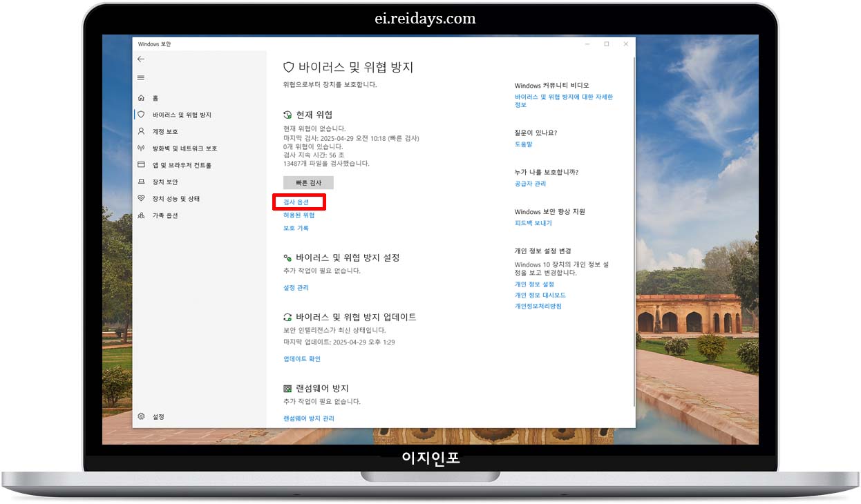Open the 개인 정보 설정 link
The height and width of the screenshot is (504, 861).
pos(534,284)
